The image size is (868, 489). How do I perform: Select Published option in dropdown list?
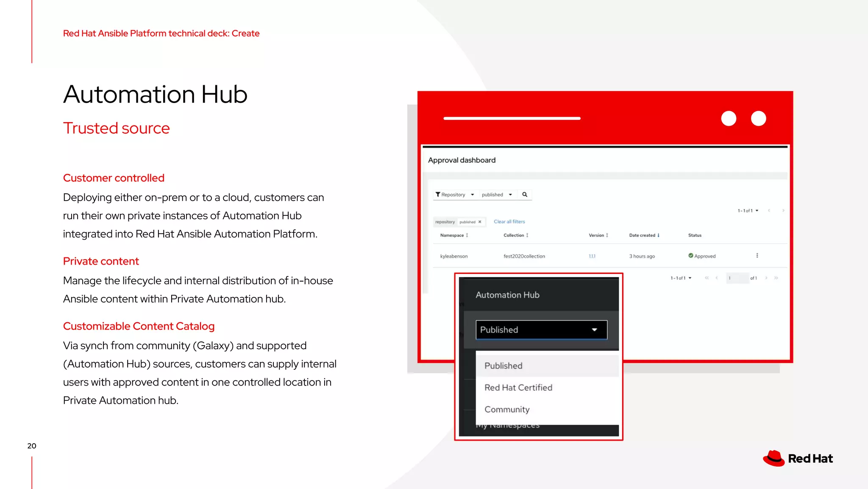click(504, 366)
